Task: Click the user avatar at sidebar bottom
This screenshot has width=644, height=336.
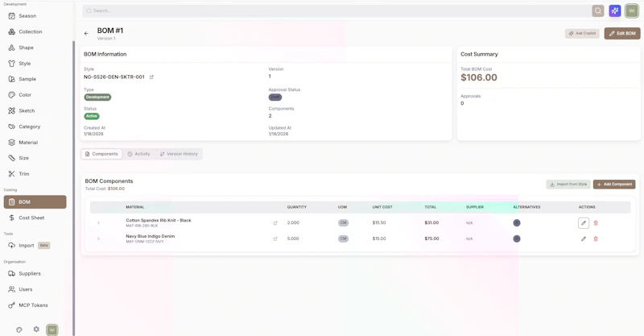Action: (x=52, y=330)
